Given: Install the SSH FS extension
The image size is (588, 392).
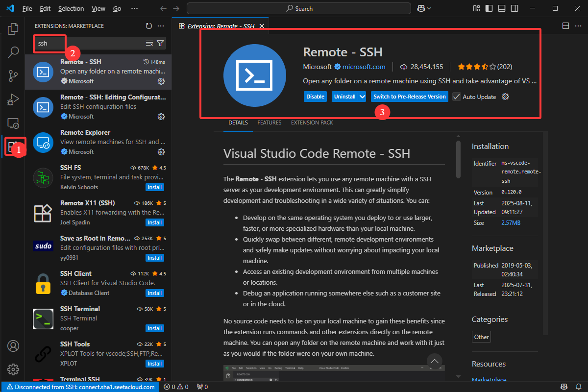Looking at the screenshot, I should click(155, 187).
